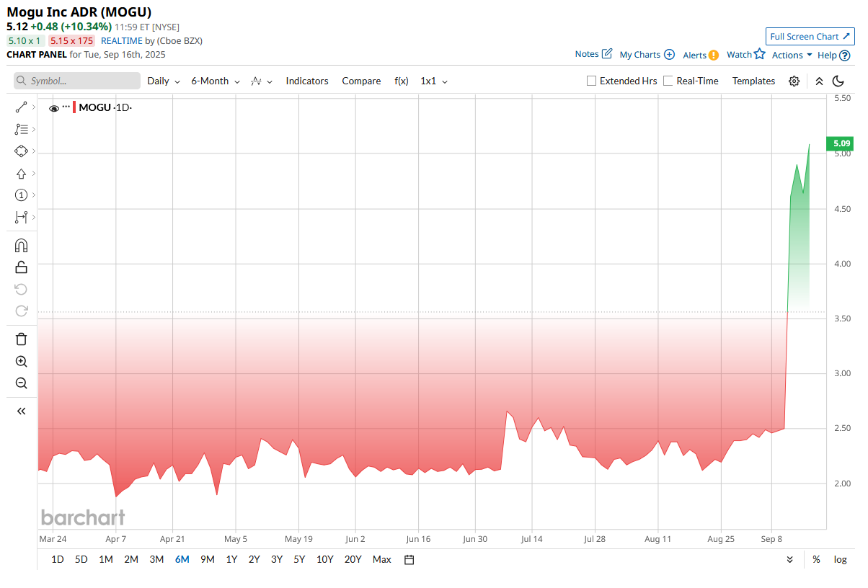868x588 pixels.
Task: Open the Templates menu
Action: [753, 81]
